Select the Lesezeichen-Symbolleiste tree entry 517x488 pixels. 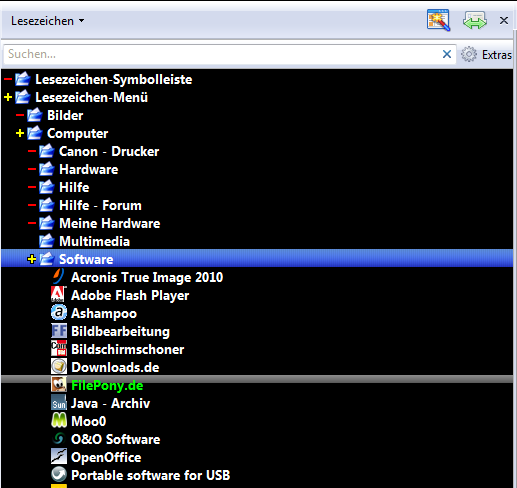(114, 79)
